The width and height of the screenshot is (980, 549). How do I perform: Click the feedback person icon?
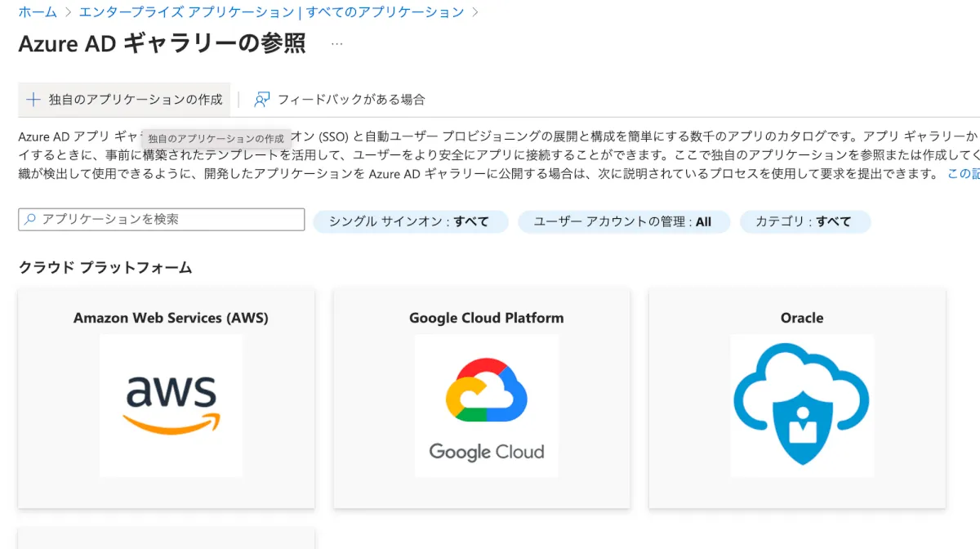coord(261,100)
